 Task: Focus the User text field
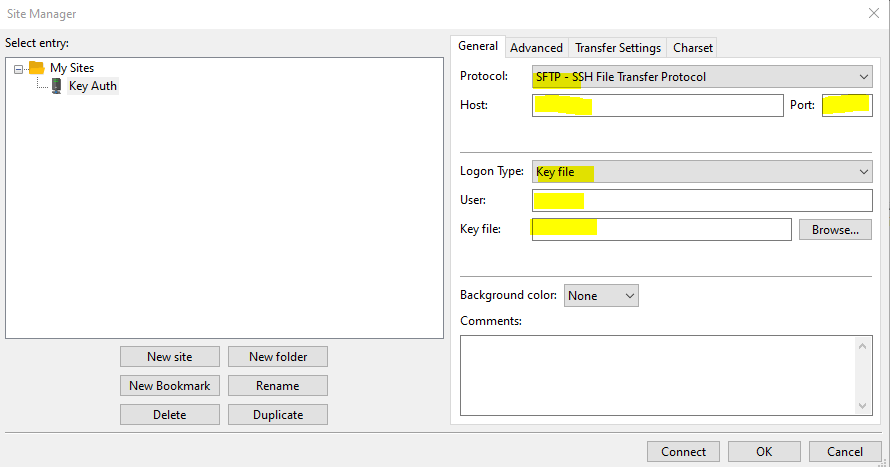tap(701, 200)
